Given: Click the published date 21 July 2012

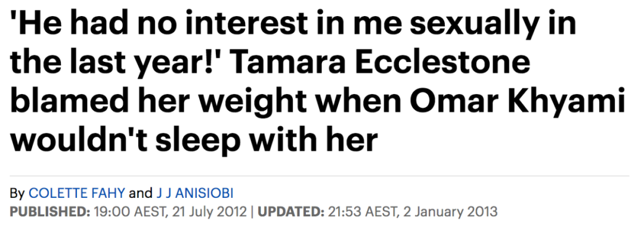Looking at the screenshot, I should pyautogui.click(x=210, y=212).
